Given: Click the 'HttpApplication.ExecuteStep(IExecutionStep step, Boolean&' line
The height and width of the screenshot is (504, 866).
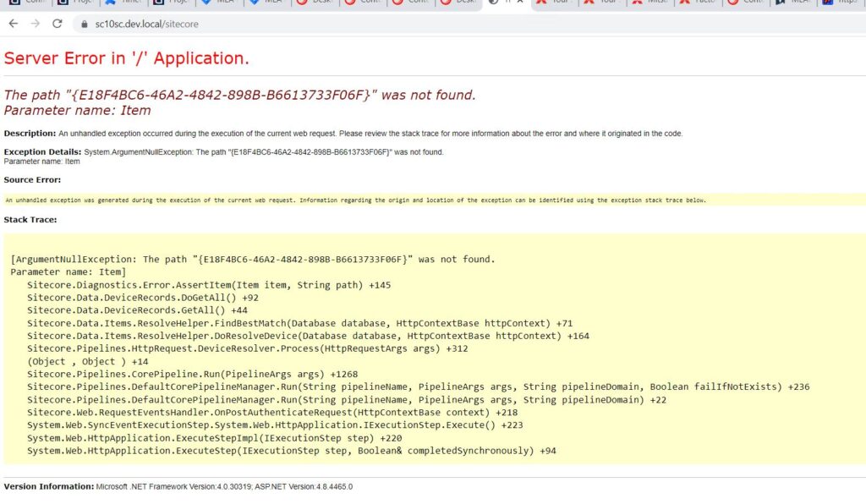Looking at the screenshot, I should pyautogui.click(x=292, y=451).
